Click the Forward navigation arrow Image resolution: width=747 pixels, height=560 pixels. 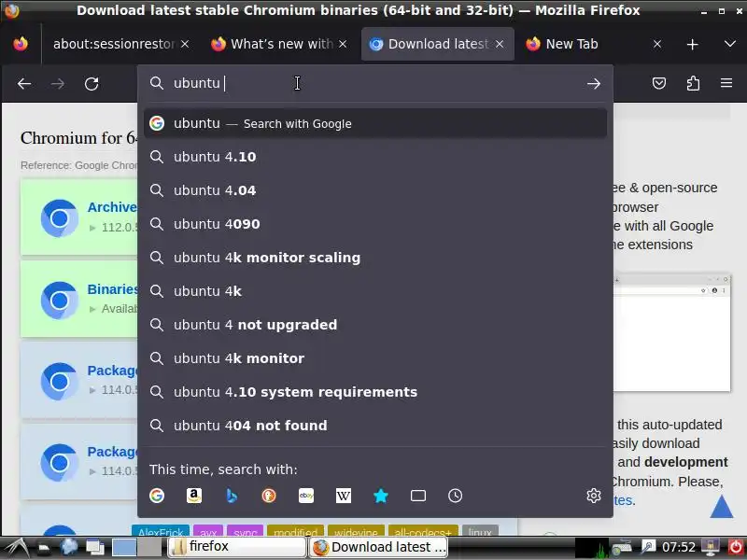coord(58,84)
